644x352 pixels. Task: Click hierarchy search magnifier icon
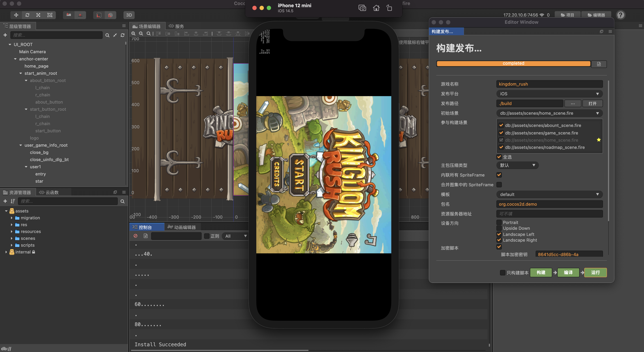pos(107,35)
